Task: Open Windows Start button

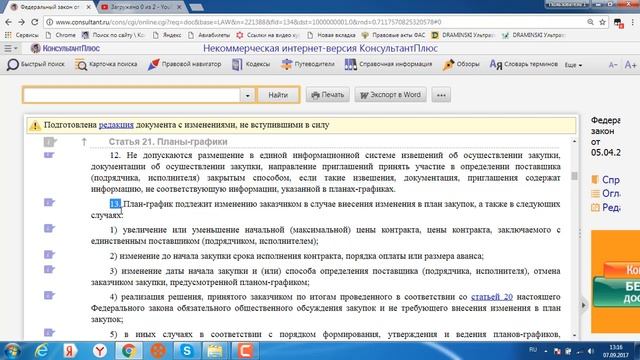Action: coord(11,351)
